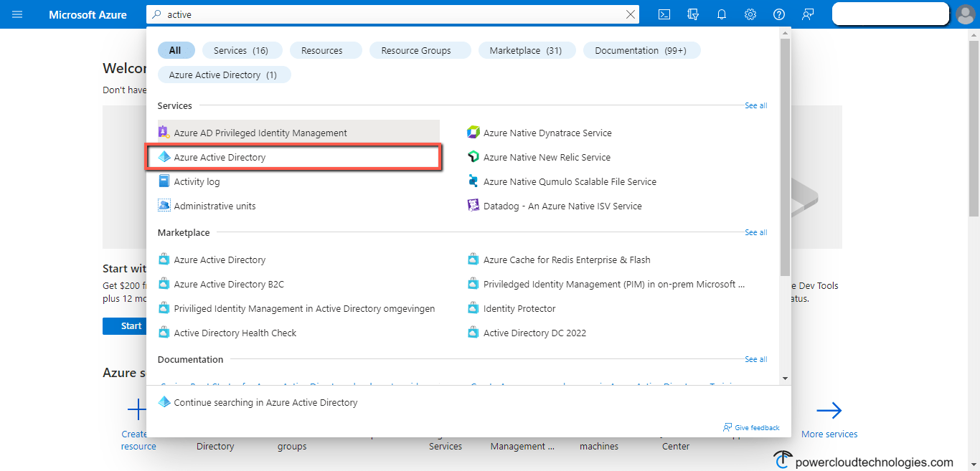The image size is (980, 471).
Task: Click the Dynatrace service icon
Action: point(473,133)
